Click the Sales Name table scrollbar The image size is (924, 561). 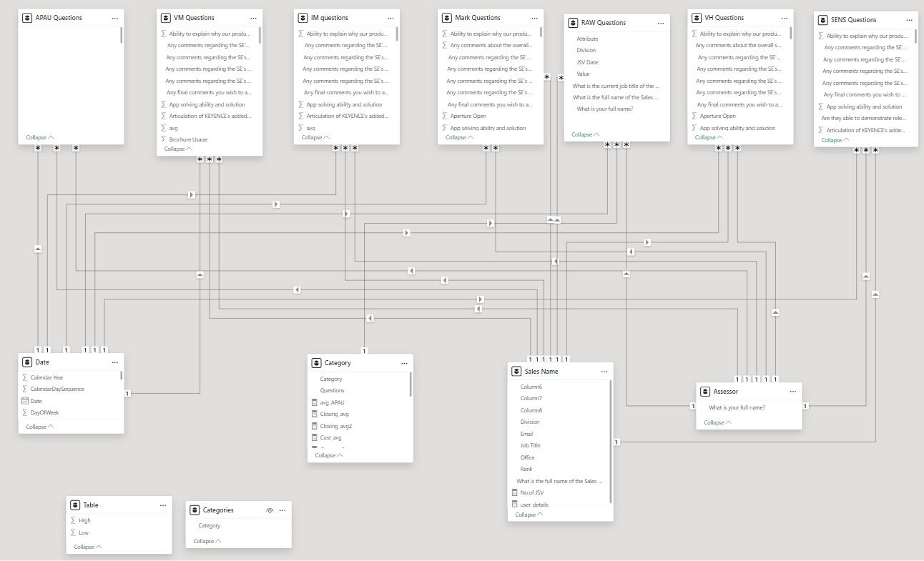611,441
